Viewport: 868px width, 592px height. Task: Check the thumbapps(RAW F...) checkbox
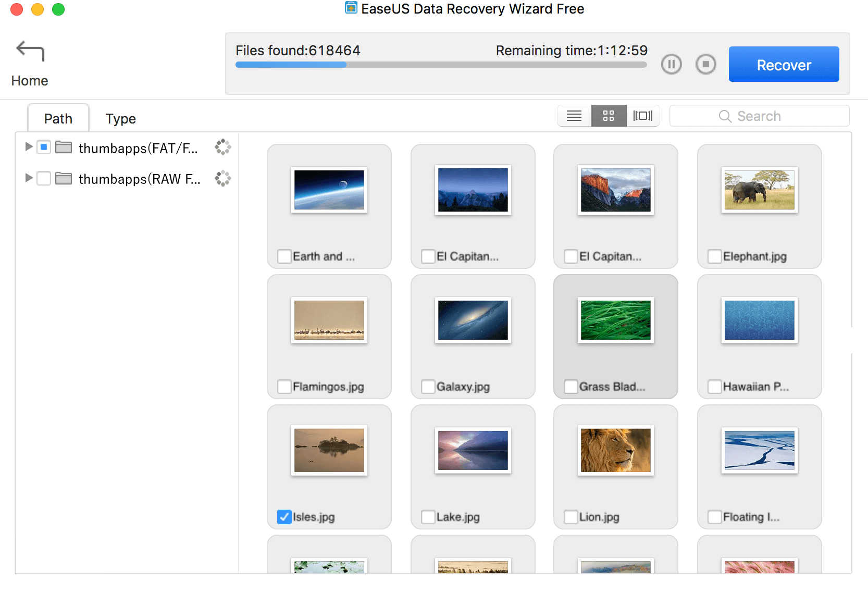(x=44, y=179)
